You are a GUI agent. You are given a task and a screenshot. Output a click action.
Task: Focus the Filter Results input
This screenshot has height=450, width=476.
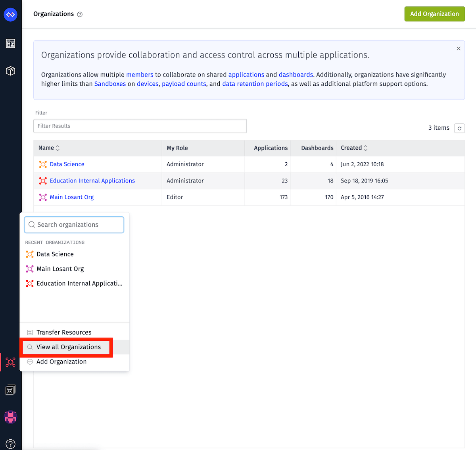[140, 126]
